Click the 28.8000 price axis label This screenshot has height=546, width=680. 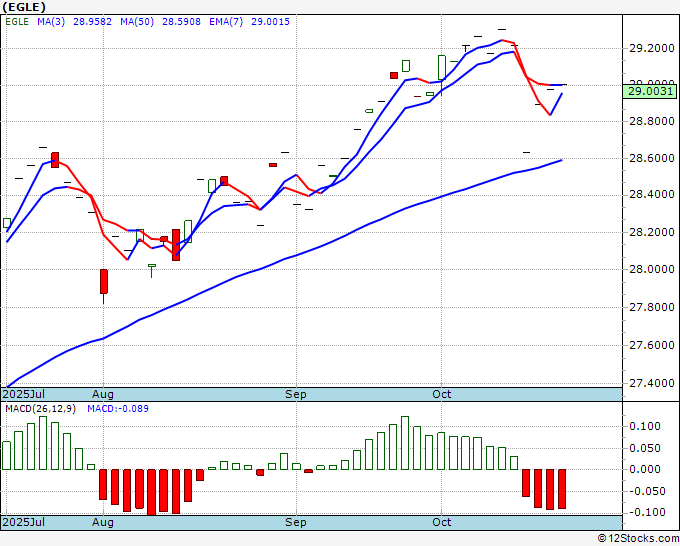652,121
